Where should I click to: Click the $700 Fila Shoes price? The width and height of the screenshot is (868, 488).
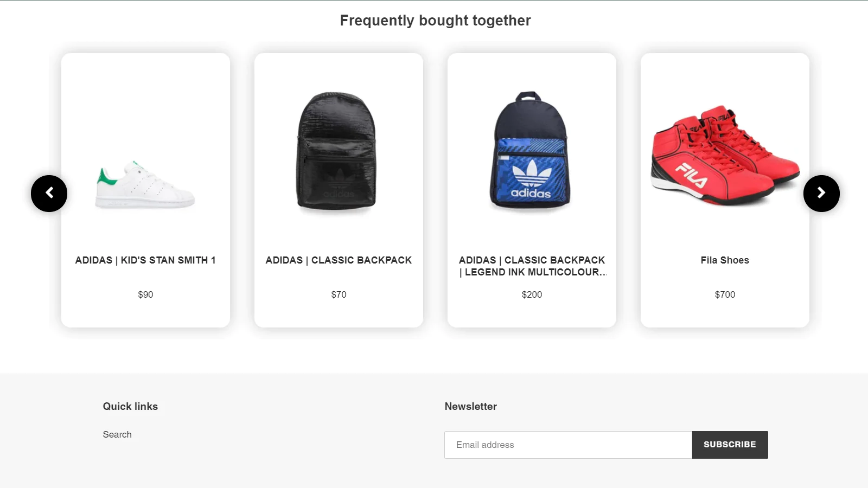pos(725,294)
